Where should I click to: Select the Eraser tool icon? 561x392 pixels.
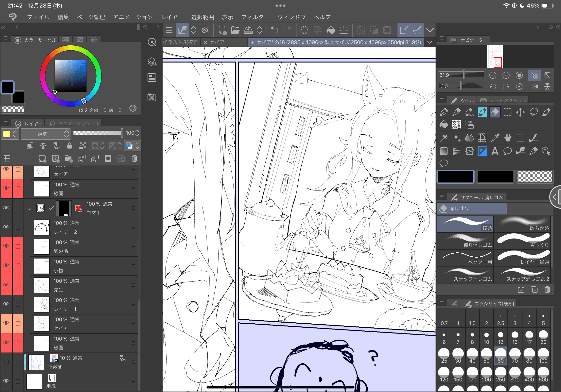point(495,112)
